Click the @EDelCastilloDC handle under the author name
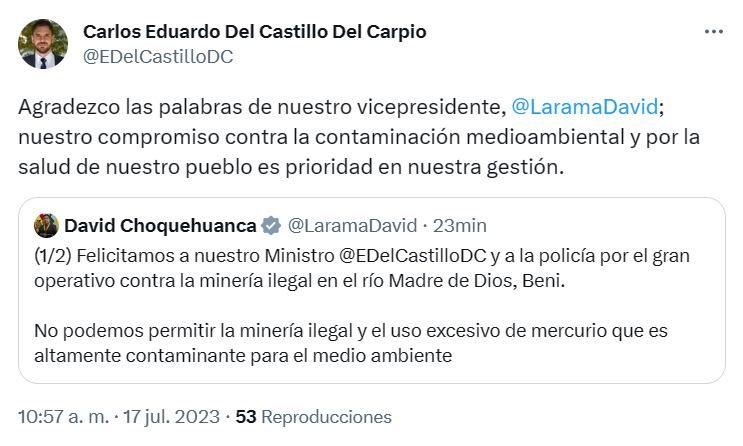The height and width of the screenshot is (446, 743). click(158, 56)
